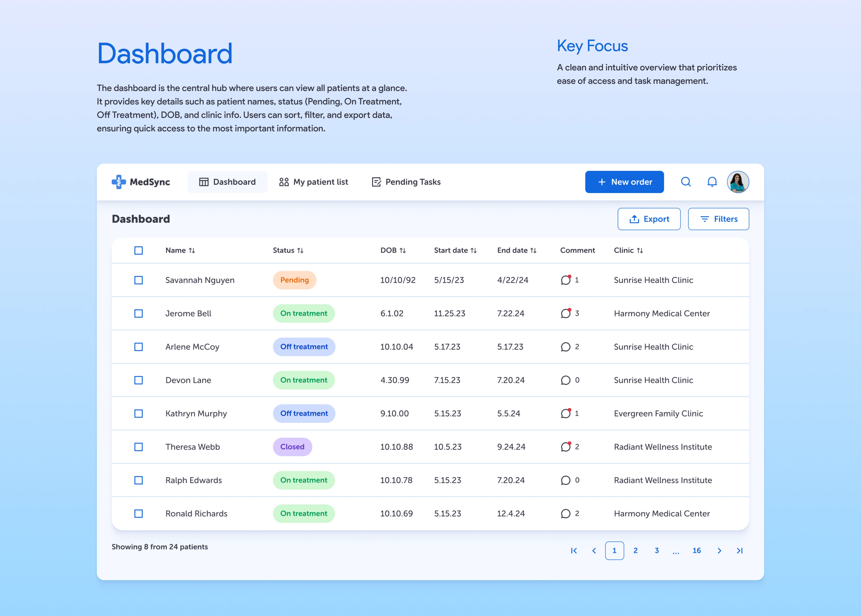Open Jerome Bell's comment icon
The width and height of the screenshot is (861, 616).
565,313
